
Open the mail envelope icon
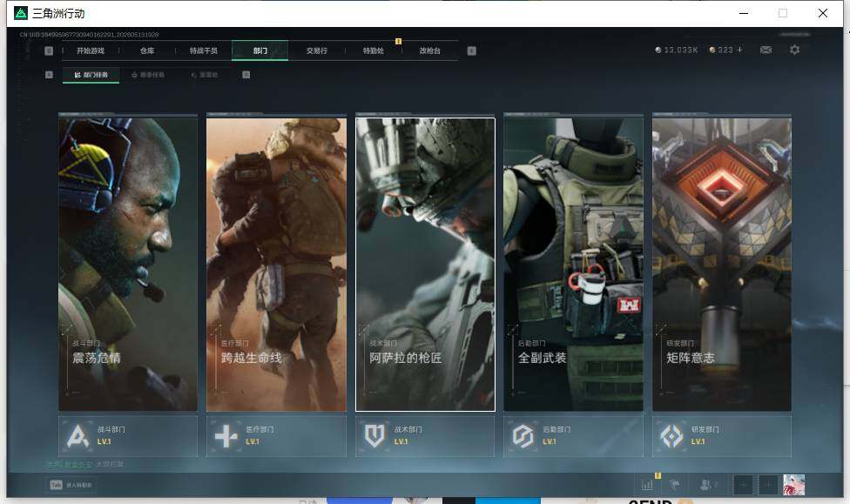[766, 50]
